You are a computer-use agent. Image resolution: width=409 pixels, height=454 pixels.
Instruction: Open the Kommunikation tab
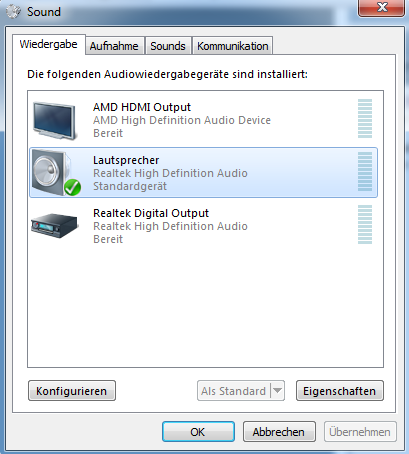pyautogui.click(x=233, y=46)
